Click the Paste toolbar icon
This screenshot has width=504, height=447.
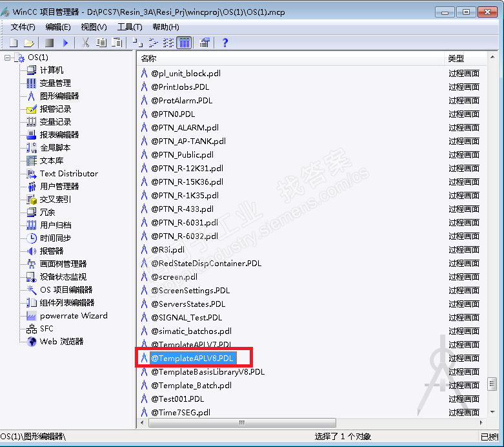pyautogui.click(x=117, y=43)
